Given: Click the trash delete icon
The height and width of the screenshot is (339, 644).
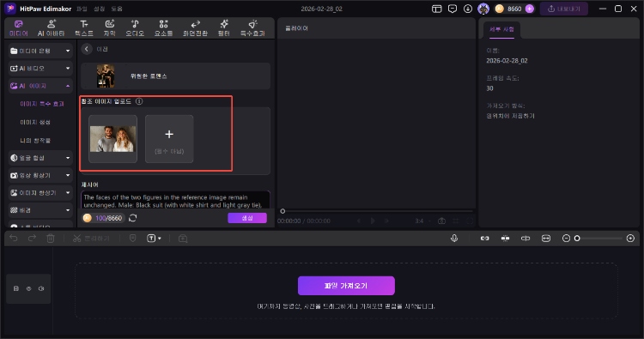Looking at the screenshot, I should [x=50, y=239].
